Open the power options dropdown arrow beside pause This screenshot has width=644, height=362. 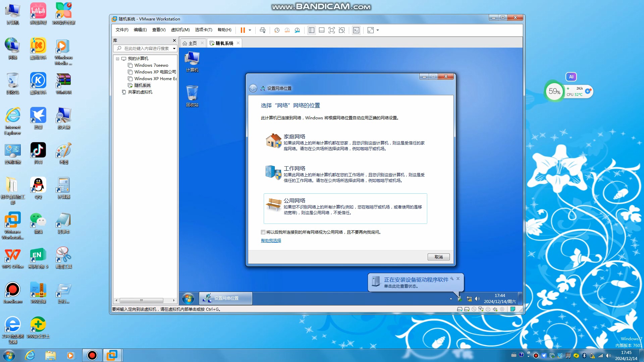[250, 30]
